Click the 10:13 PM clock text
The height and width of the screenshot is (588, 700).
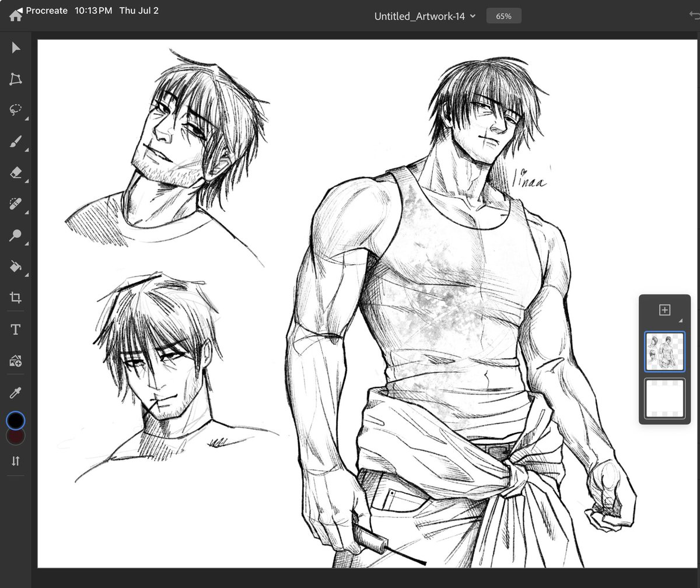pos(93,10)
